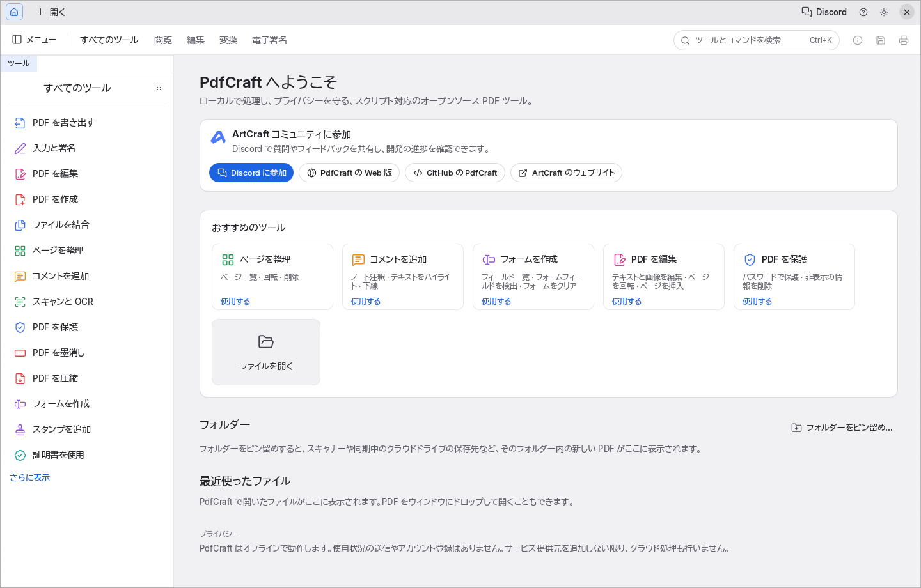Click the ファイルを開く tile

pyautogui.click(x=266, y=352)
